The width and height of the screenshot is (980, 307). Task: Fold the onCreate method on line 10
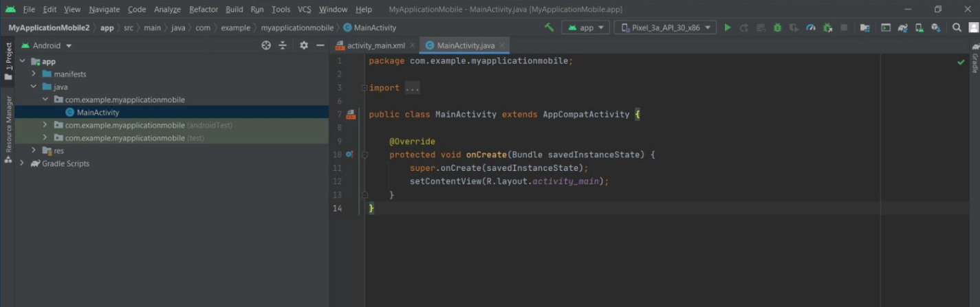click(x=364, y=155)
